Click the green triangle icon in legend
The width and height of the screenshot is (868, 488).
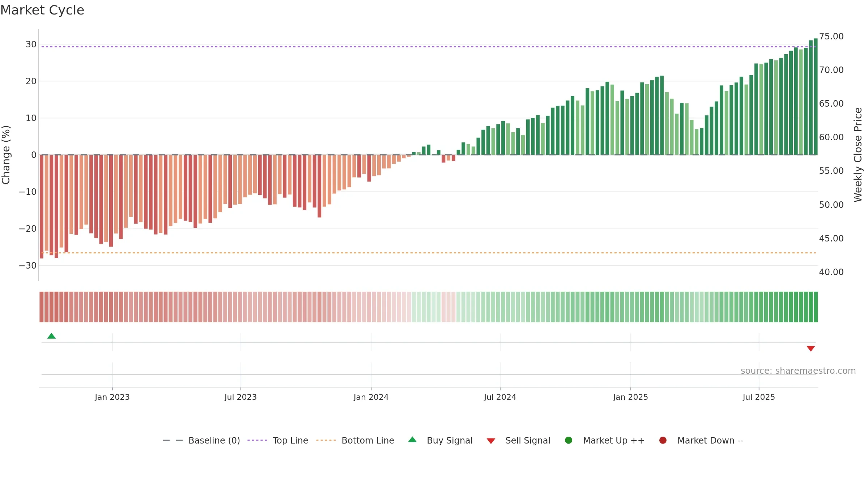pos(412,440)
